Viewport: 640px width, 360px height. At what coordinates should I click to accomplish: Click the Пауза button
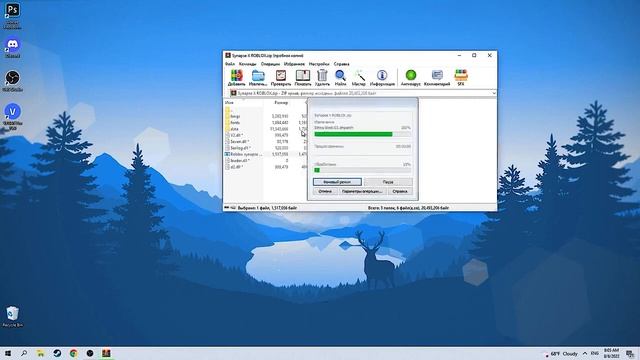click(x=388, y=182)
